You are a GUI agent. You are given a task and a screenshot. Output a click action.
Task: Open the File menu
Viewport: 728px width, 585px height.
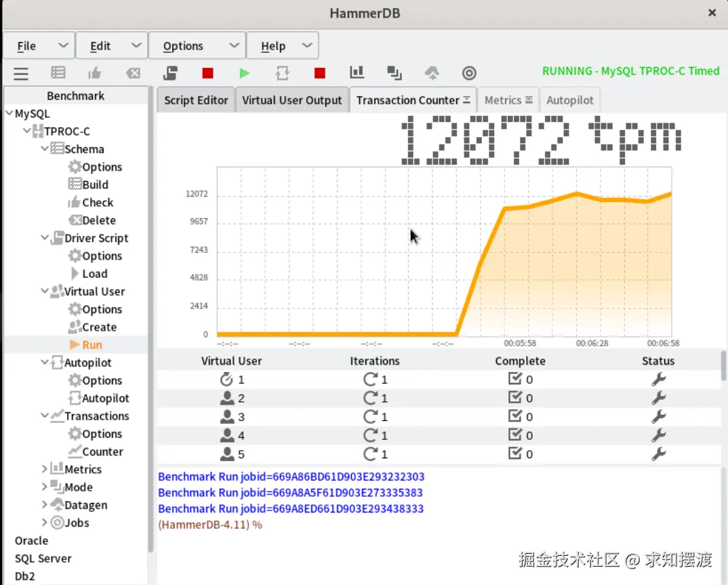point(39,45)
